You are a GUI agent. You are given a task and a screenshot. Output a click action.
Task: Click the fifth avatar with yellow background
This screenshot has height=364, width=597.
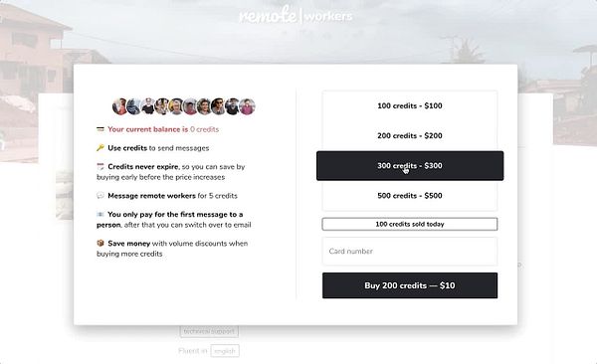(176, 106)
